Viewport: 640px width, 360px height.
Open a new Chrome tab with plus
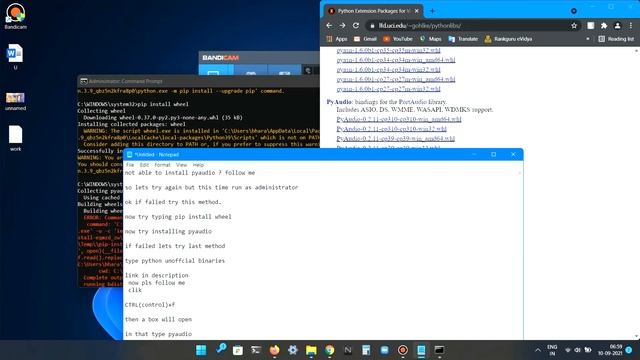432,11
